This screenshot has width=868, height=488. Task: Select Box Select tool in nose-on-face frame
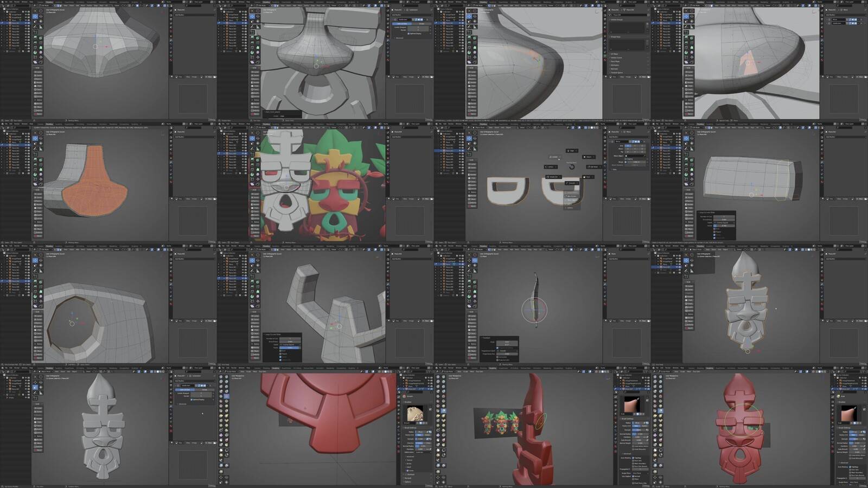(252, 11)
